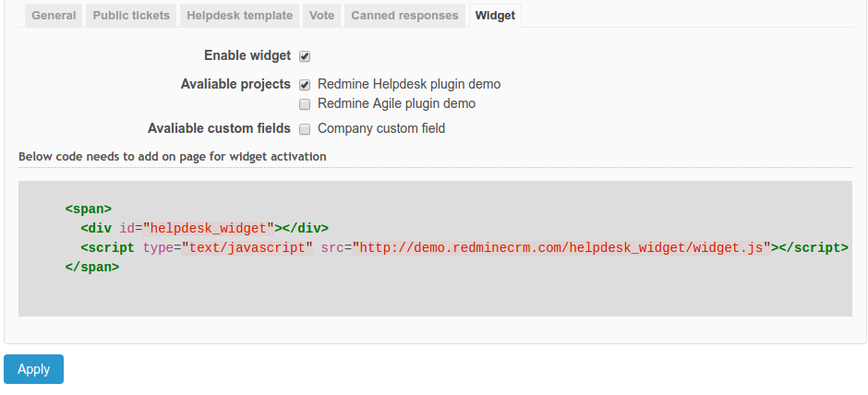Open the Public tickets tab
The image size is (868, 395).
[130, 16]
